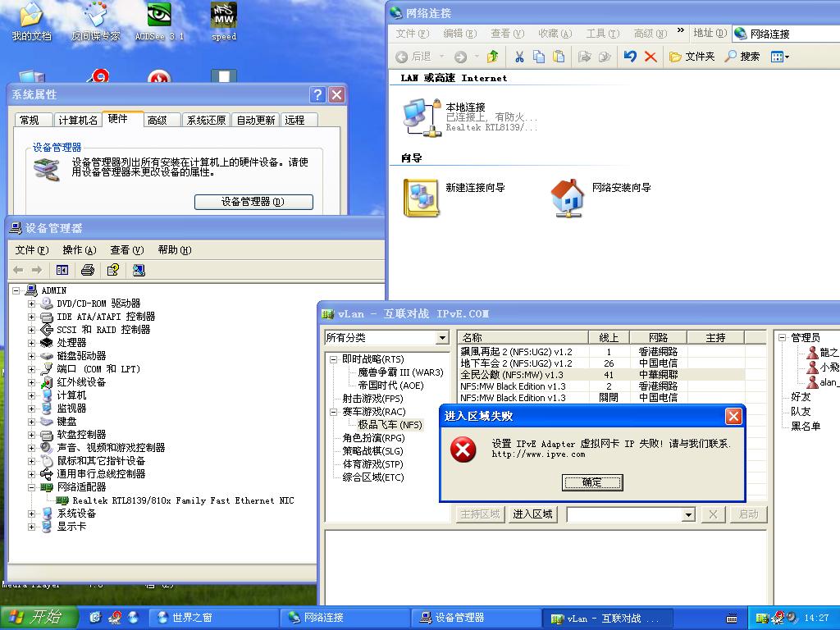Screen dimensions: 840x630
Task: Click the red Delete X in 网络连接 toolbar
Action: pos(651,57)
